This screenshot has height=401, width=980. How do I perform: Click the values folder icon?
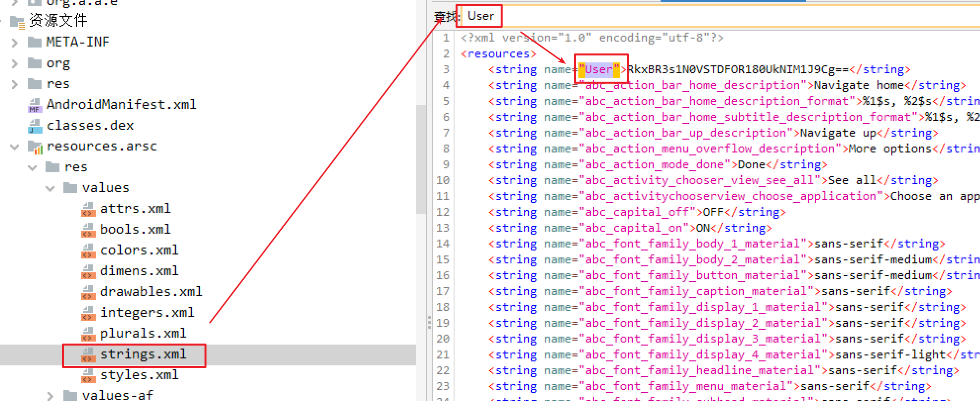point(70,188)
